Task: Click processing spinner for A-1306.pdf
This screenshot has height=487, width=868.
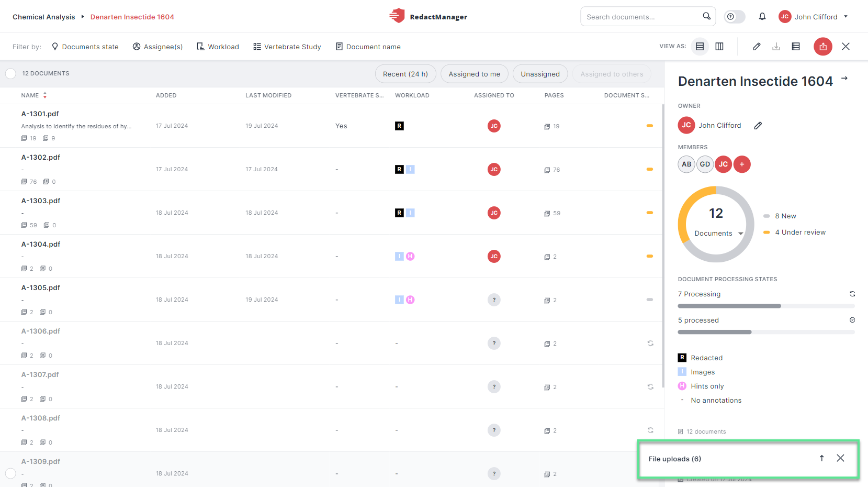Action: pos(650,344)
